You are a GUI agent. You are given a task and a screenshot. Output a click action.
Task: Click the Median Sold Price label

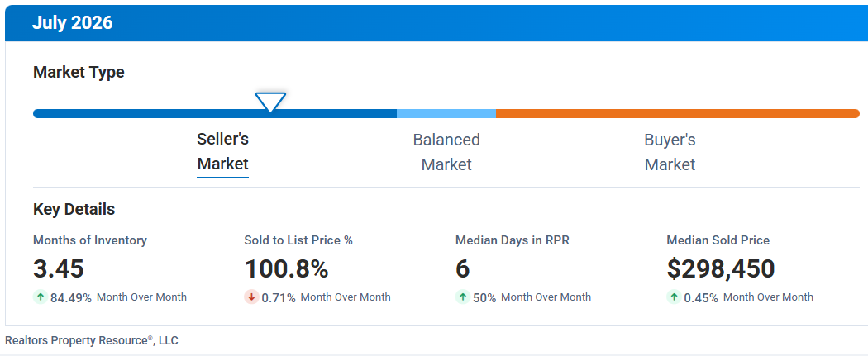pos(718,240)
